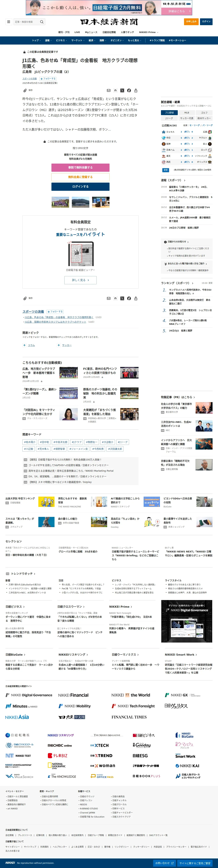
Task: Open the National Geographic logo link
Action: tap(57, 766)
